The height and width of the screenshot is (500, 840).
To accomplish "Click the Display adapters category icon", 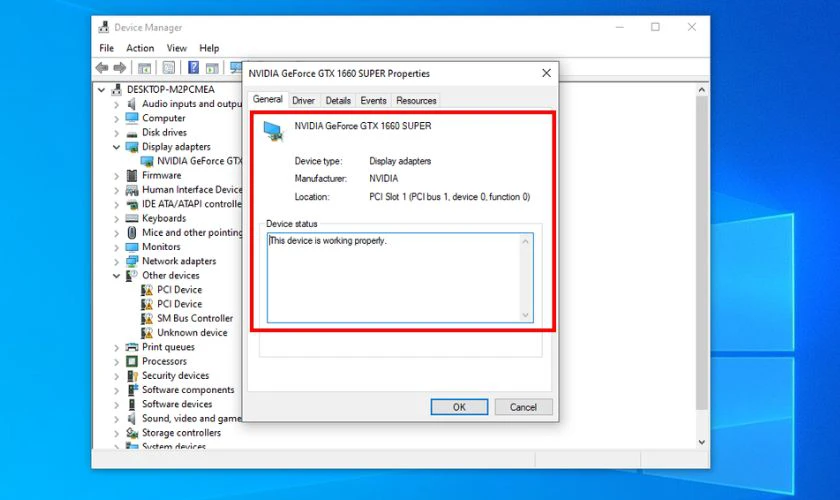I will 132,147.
